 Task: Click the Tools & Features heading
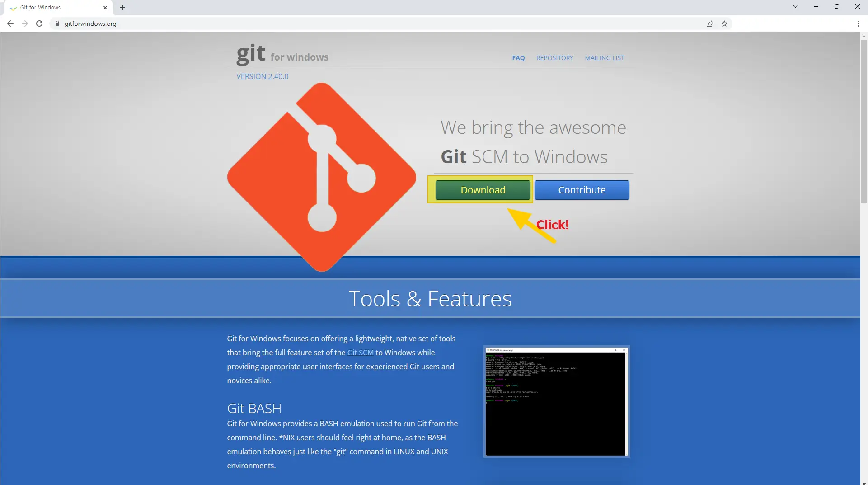(x=430, y=299)
